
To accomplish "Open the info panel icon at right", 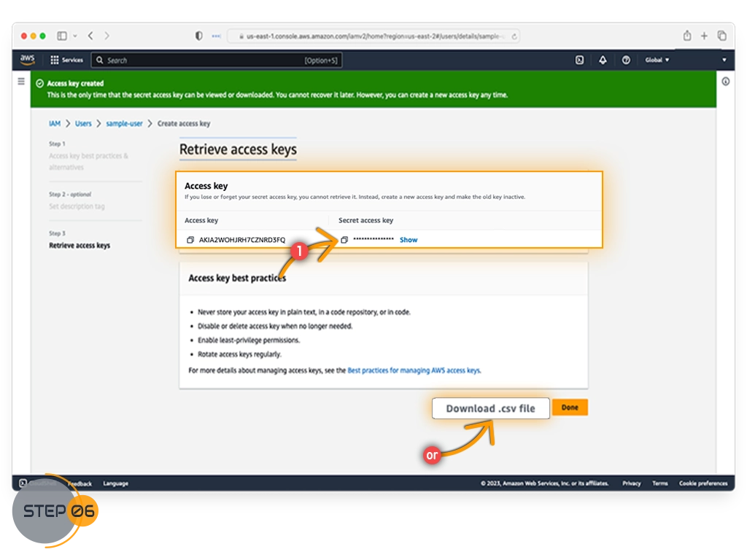I will [x=725, y=82].
